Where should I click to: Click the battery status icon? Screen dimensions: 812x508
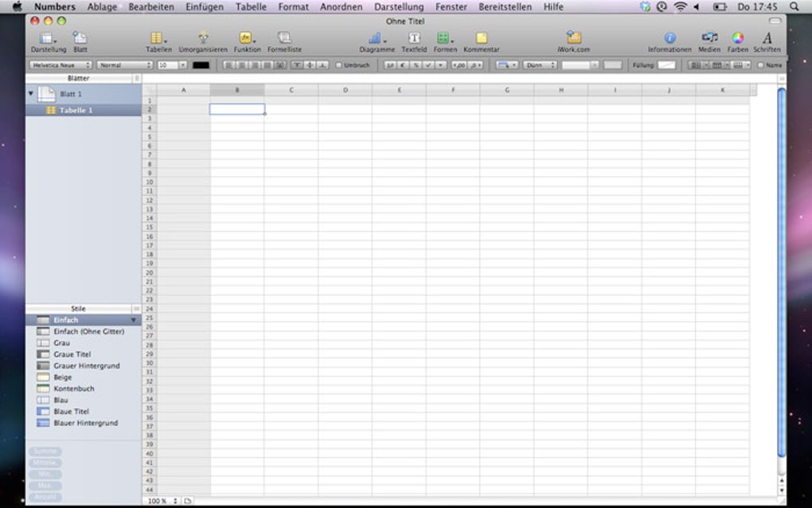[x=720, y=6]
